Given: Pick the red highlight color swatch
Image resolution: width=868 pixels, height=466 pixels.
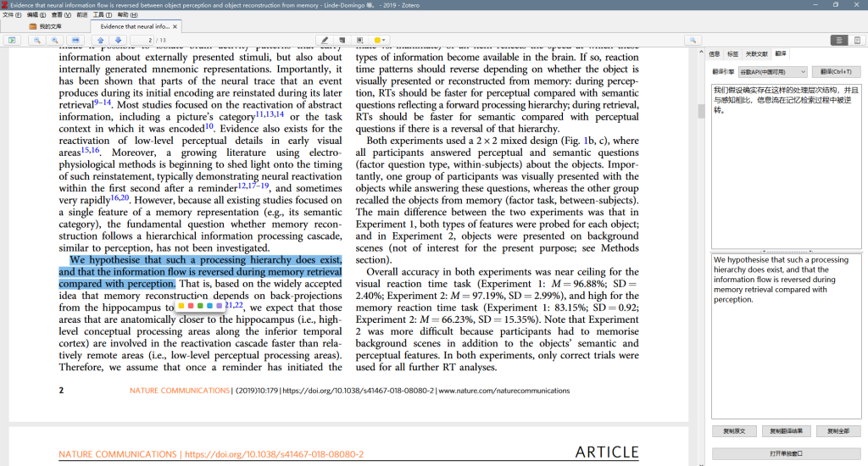Looking at the screenshot, I should pos(191,306).
